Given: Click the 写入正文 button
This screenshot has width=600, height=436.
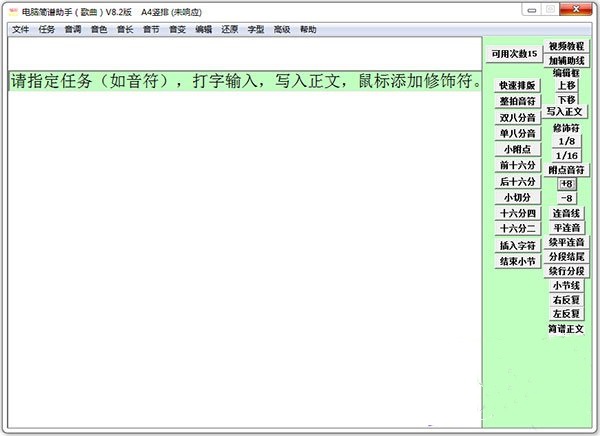Looking at the screenshot, I should click(x=564, y=112).
